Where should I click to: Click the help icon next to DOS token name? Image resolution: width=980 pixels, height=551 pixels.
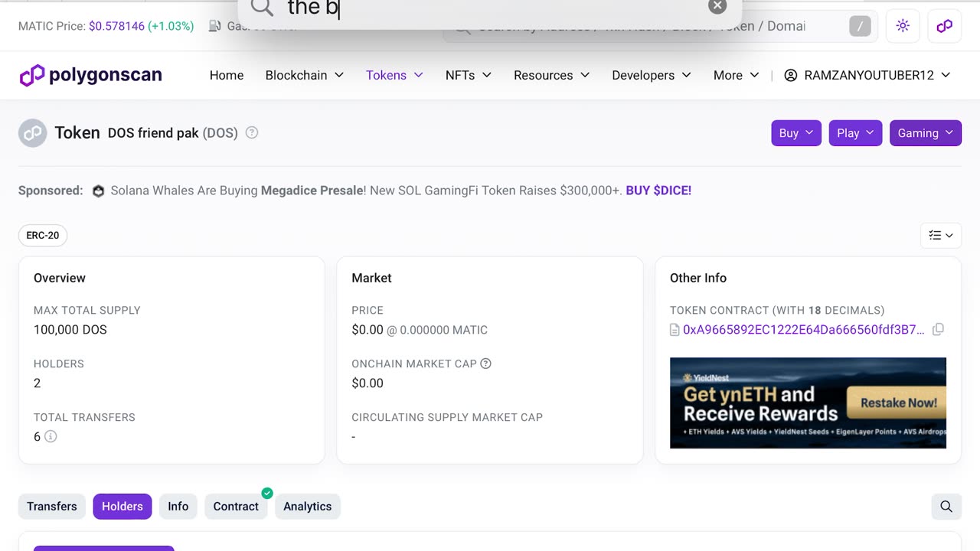pos(251,132)
